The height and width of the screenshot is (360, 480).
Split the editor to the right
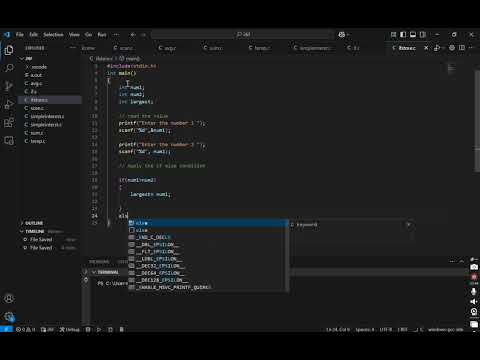(x=462, y=48)
